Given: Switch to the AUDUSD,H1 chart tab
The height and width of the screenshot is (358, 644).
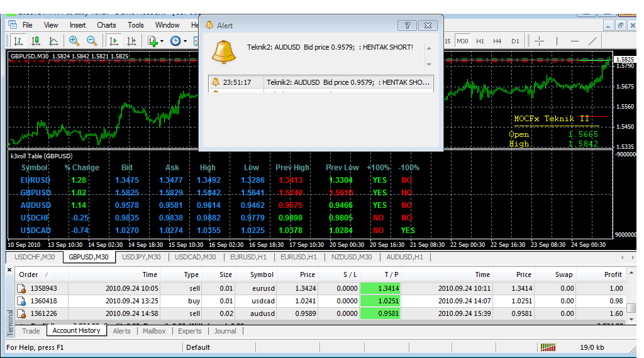Looking at the screenshot, I should click(x=404, y=257).
